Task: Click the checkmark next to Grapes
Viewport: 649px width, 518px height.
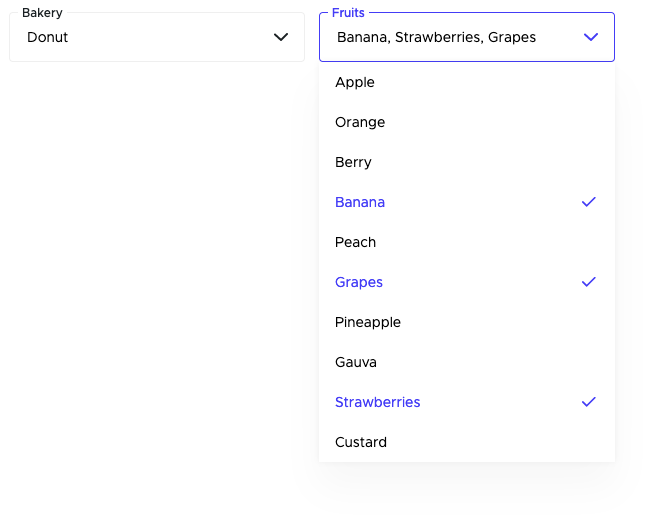Action: [x=589, y=282]
